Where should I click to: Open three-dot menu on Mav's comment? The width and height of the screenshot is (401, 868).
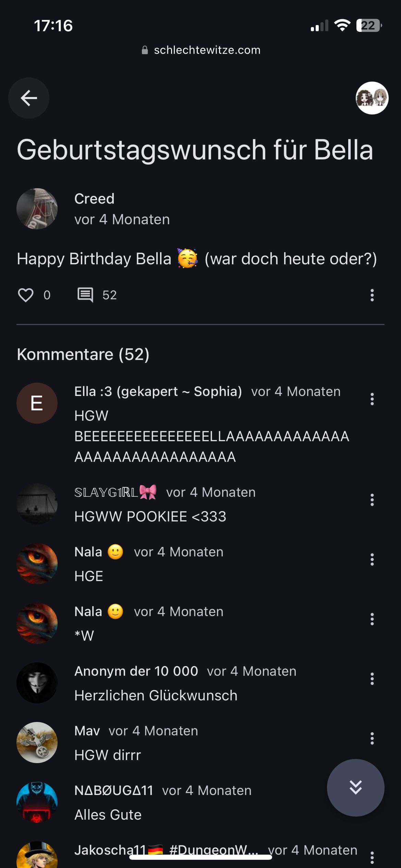372,739
